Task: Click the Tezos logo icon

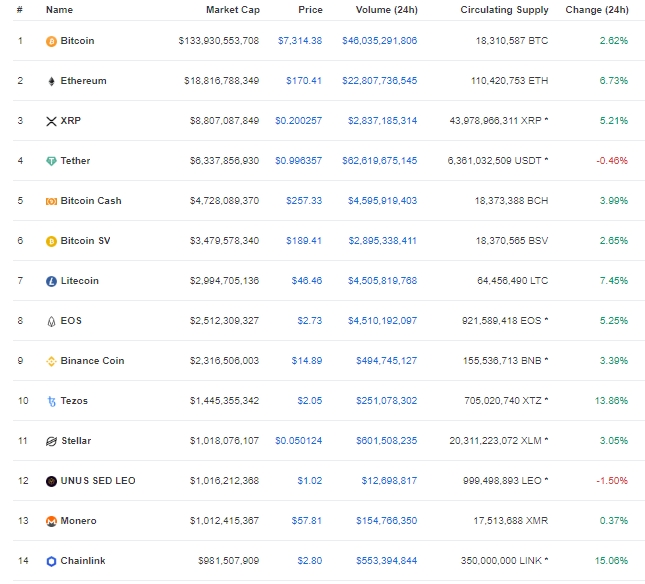Action: click(51, 401)
